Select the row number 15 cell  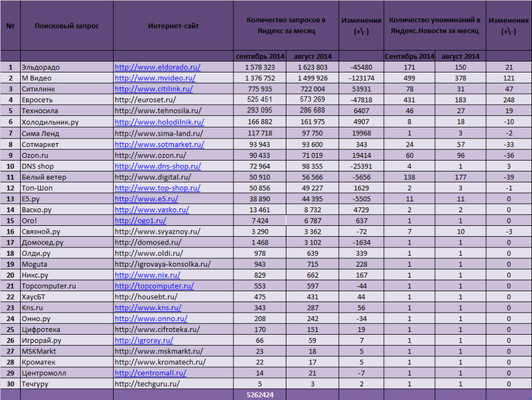pos(10,221)
